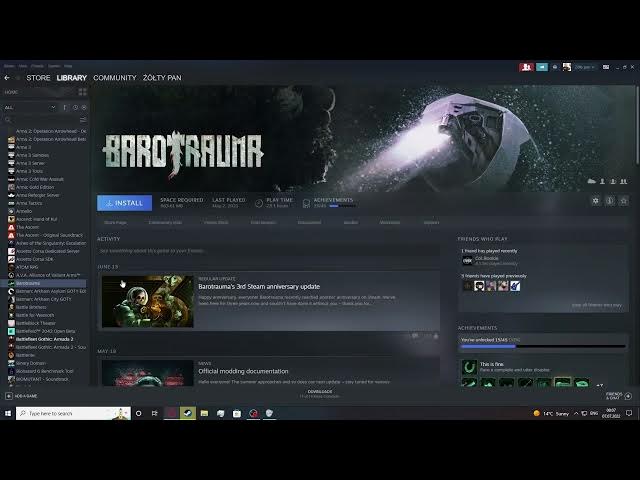This screenshot has width=640, height=480.
Task: Open the FRIENDS & CHAT panel
Action: click(x=619, y=396)
